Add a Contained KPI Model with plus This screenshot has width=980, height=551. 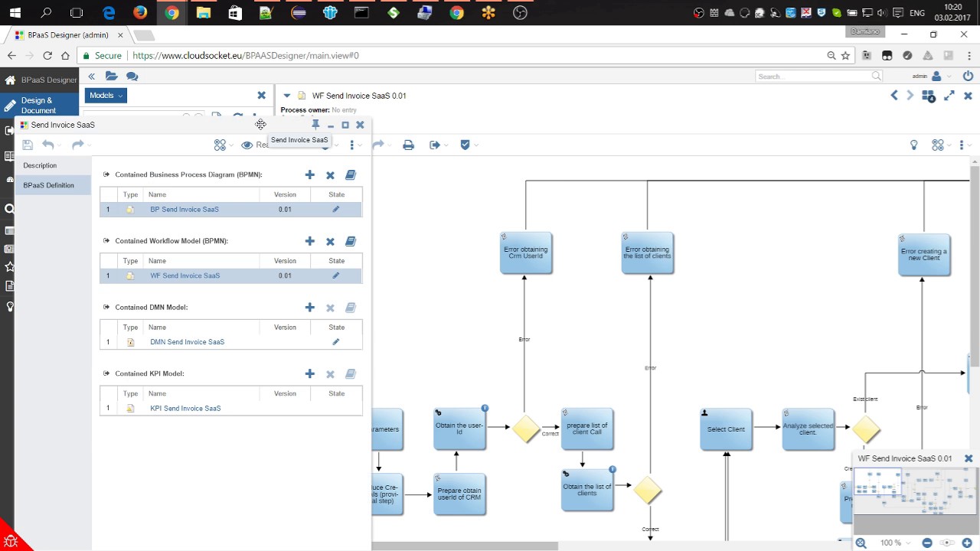310,374
